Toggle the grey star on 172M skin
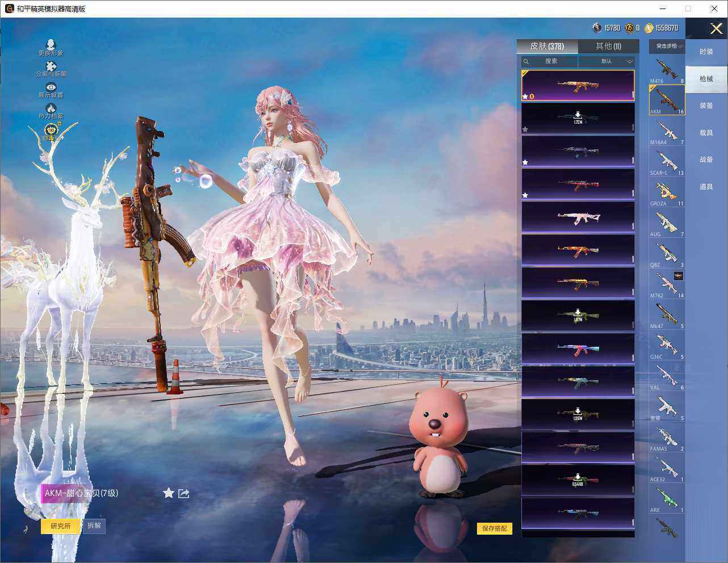 coord(525,129)
